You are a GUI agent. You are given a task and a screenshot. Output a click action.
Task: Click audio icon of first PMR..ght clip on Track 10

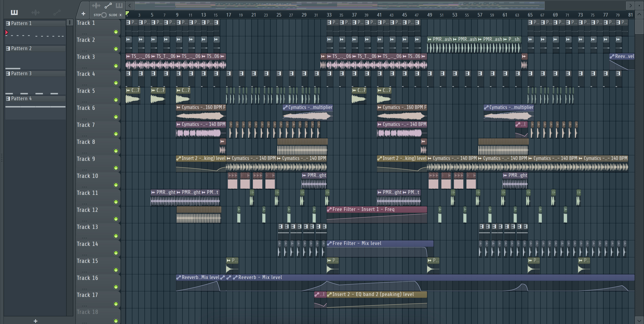304,175
